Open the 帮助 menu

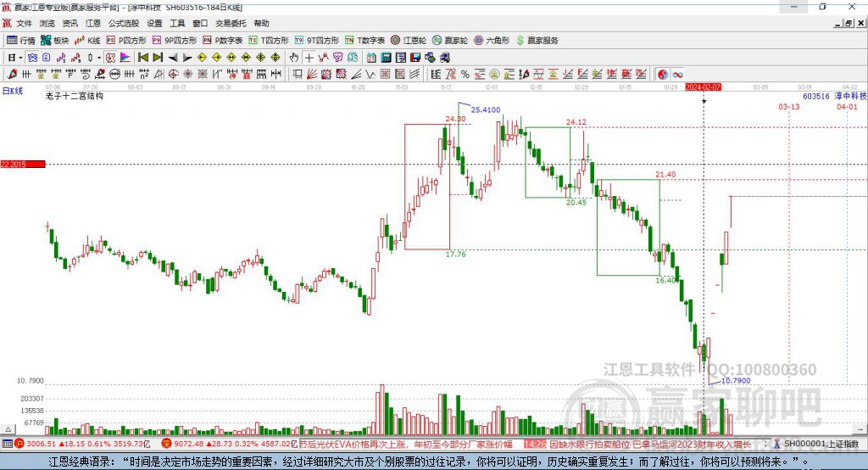tap(261, 23)
